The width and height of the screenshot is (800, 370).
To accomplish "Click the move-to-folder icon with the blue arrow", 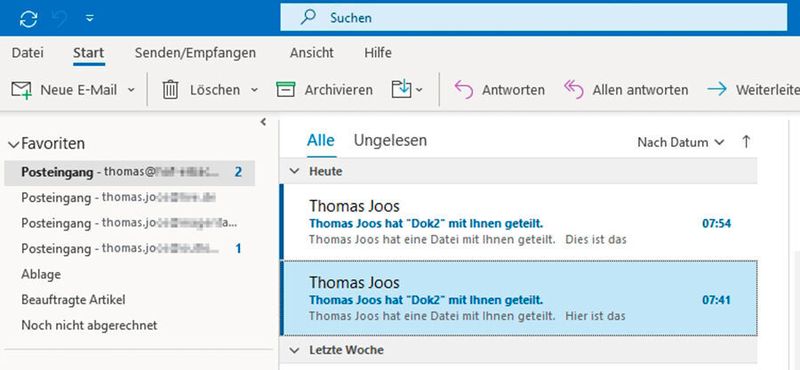I will pyautogui.click(x=402, y=89).
